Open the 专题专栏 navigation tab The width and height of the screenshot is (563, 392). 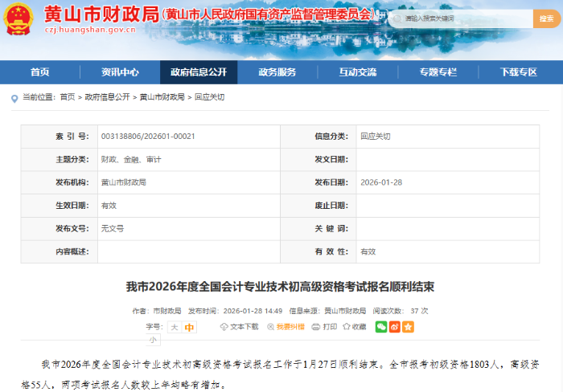click(438, 72)
